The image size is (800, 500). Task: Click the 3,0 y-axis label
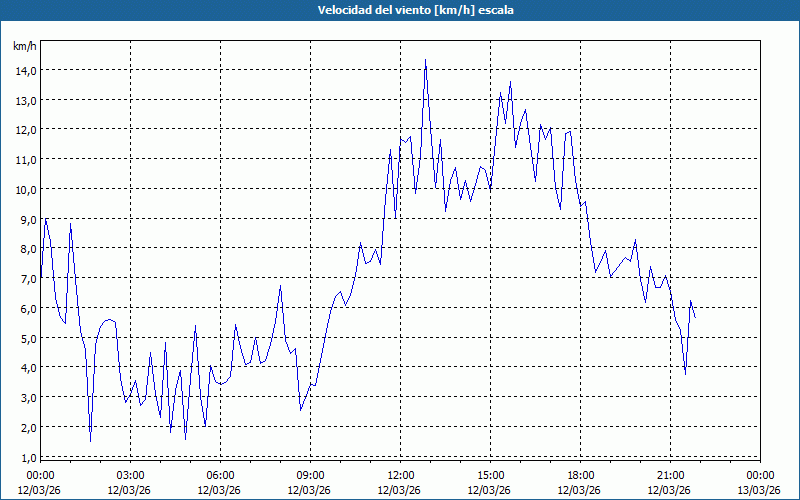coord(25,397)
